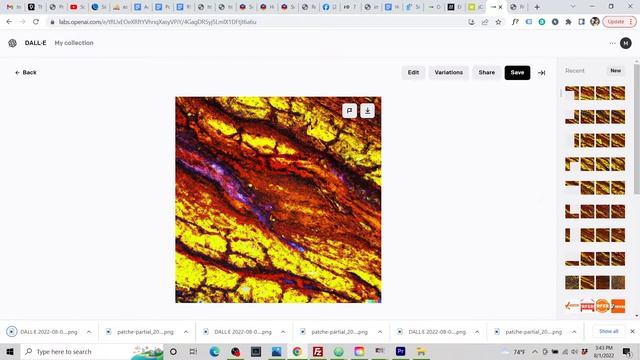Open the notification center icon
The image size is (640, 360).
tap(627, 351)
